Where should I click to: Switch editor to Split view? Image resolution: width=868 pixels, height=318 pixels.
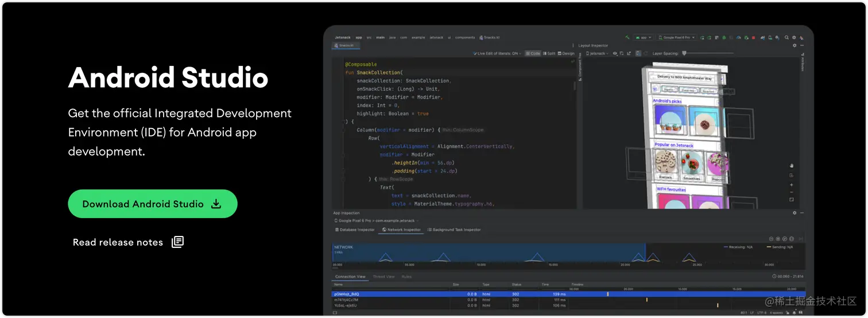[x=549, y=53]
